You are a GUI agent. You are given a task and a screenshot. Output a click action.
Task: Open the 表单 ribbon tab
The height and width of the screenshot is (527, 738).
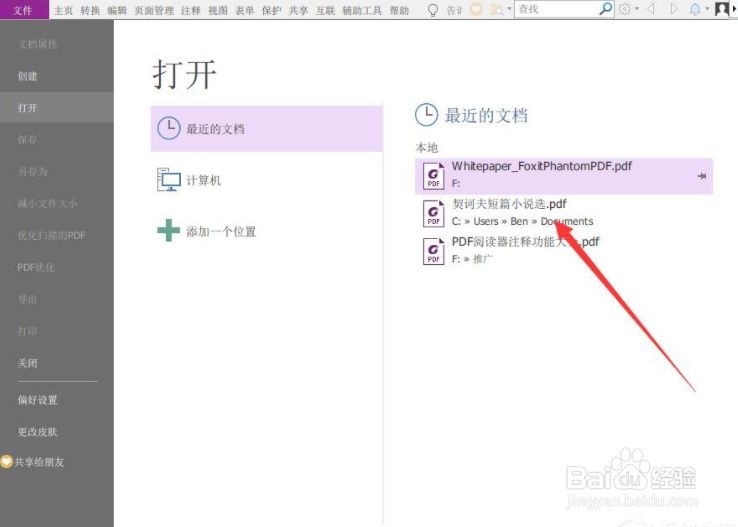coord(245,10)
